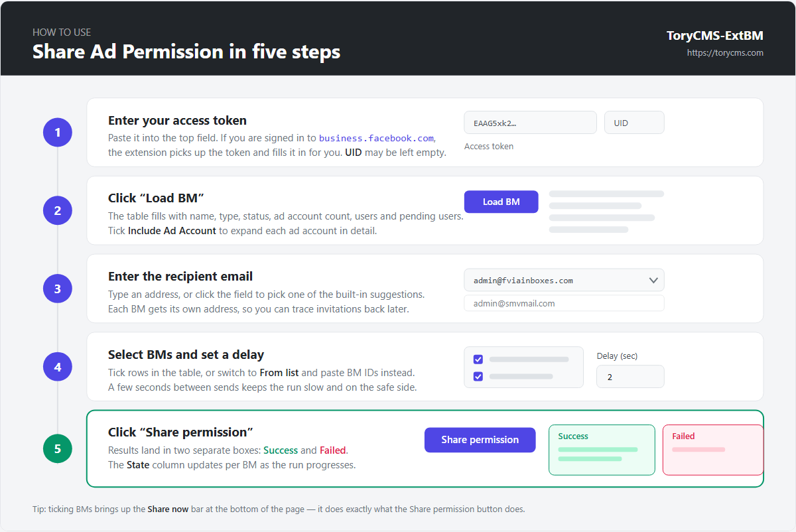Viewport: 796px width, 532px height.
Task: Click the step 4 circle badge
Action: click(58, 367)
